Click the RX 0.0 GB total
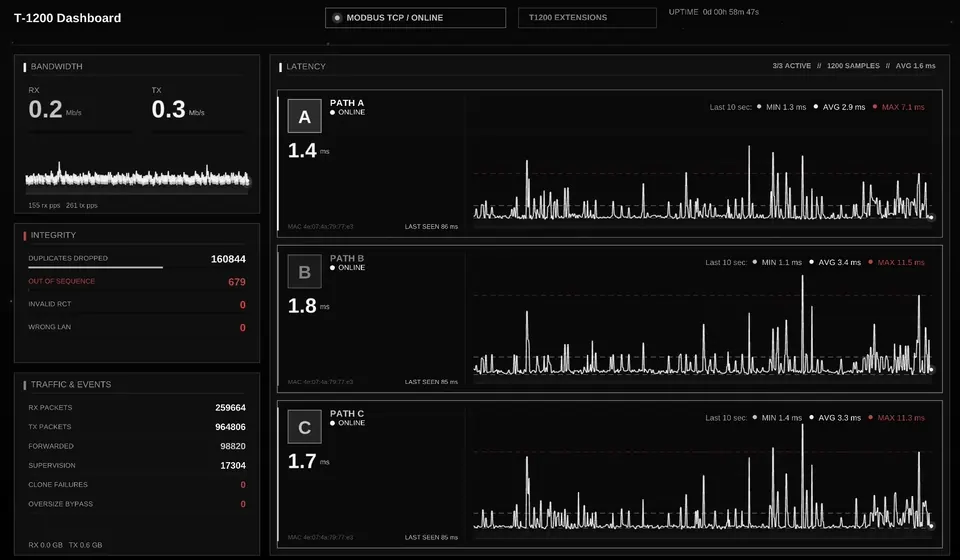960x560 pixels. coord(45,545)
